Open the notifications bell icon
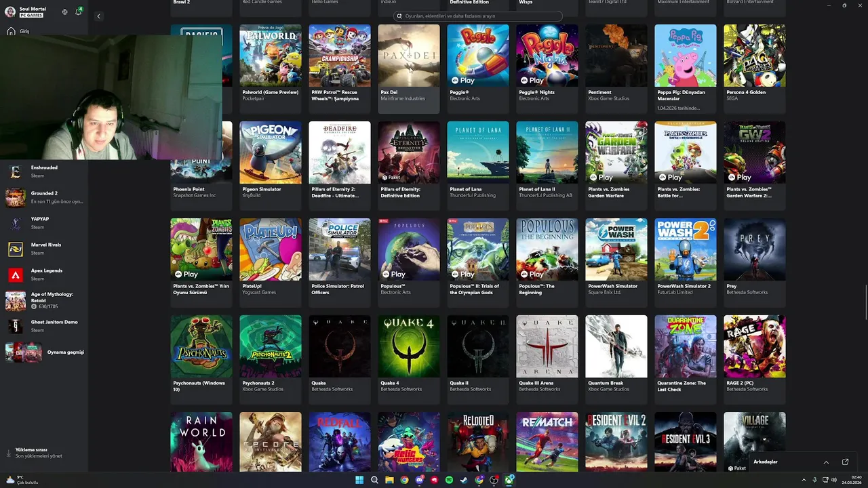The height and width of the screenshot is (488, 868). tap(79, 12)
